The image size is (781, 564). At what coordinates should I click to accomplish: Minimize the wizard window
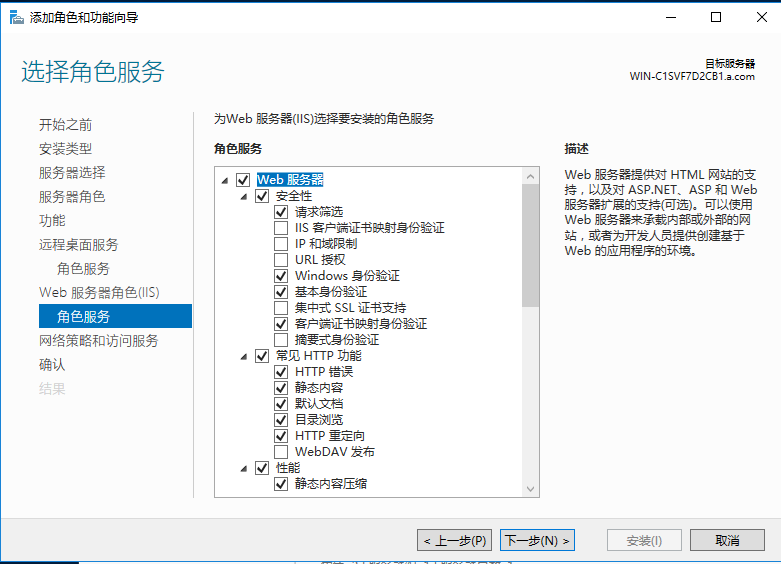(671, 17)
